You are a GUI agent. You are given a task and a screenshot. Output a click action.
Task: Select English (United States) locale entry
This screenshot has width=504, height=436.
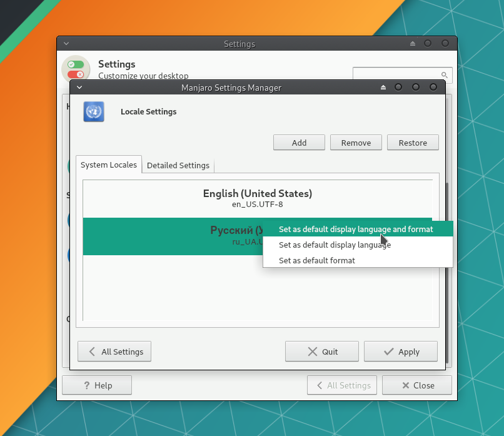(x=258, y=198)
